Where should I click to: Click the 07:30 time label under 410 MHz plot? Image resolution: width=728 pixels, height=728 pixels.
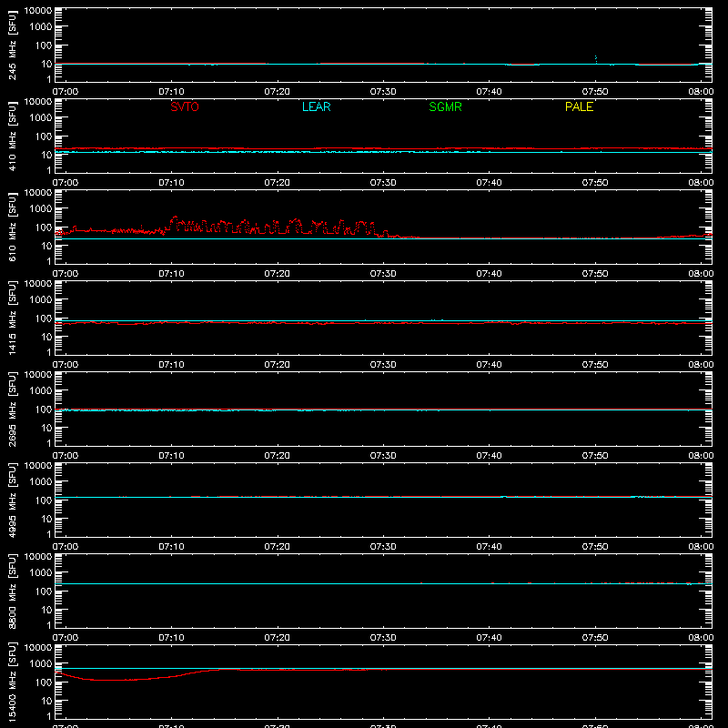383,183
